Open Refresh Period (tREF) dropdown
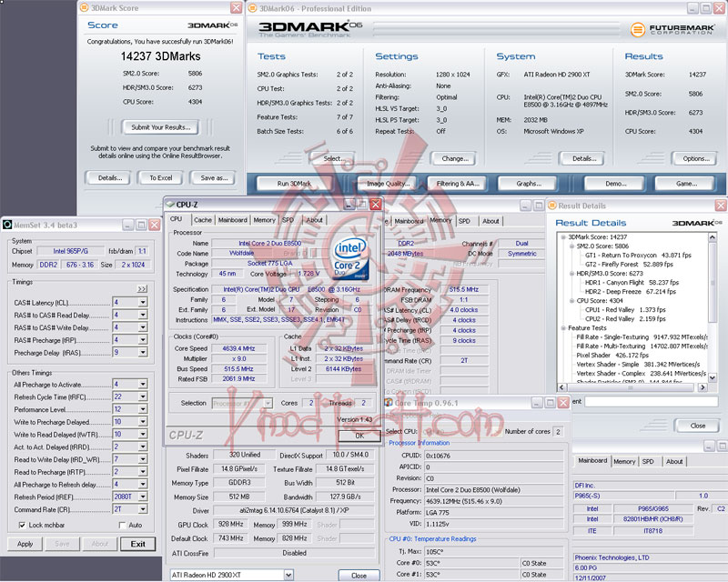 click(143, 497)
